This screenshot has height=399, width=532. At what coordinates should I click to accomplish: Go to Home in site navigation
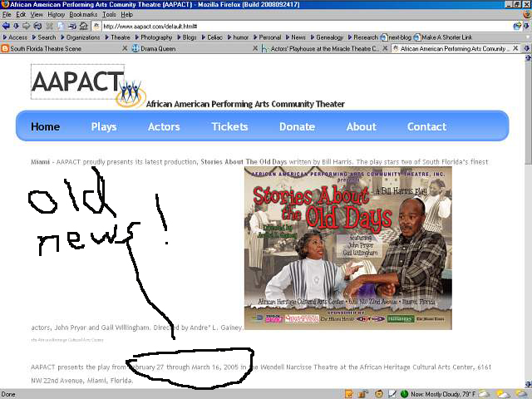pyautogui.click(x=45, y=126)
